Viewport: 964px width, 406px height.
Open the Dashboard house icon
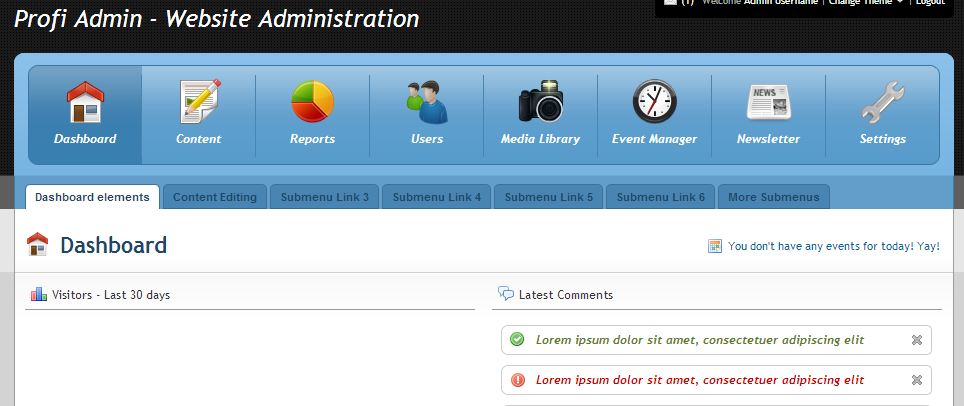click(x=85, y=102)
